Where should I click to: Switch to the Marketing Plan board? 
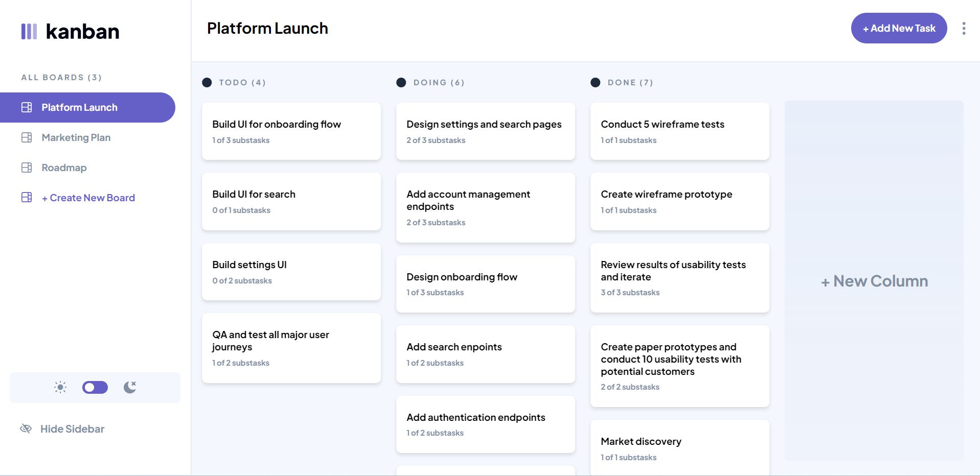[x=76, y=137]
